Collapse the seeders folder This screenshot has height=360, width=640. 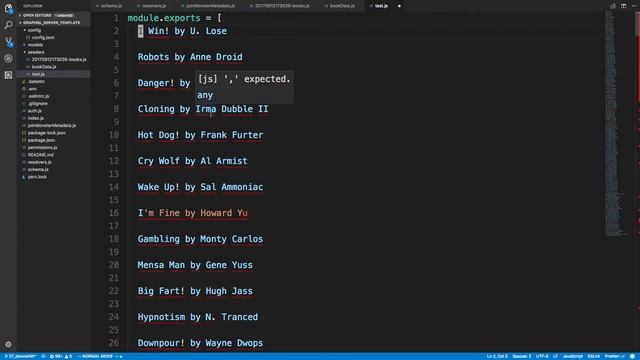(36, 52)
